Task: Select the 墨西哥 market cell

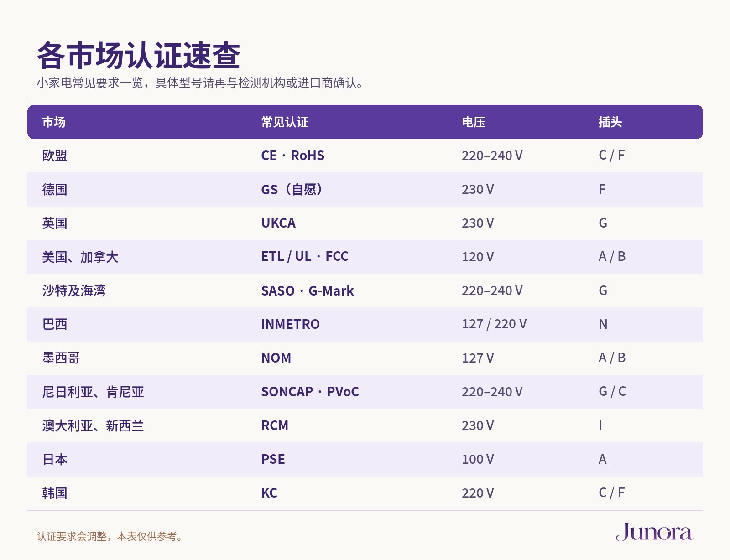Action: tap(61, 358)
